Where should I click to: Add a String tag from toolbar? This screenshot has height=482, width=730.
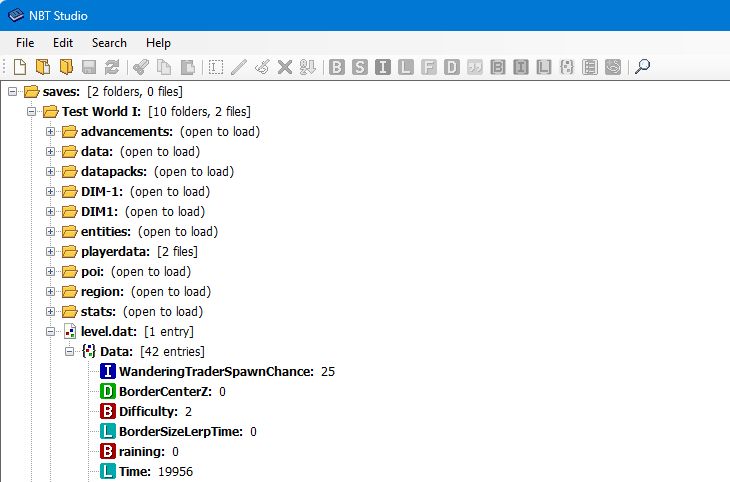[x=475, y=67]
